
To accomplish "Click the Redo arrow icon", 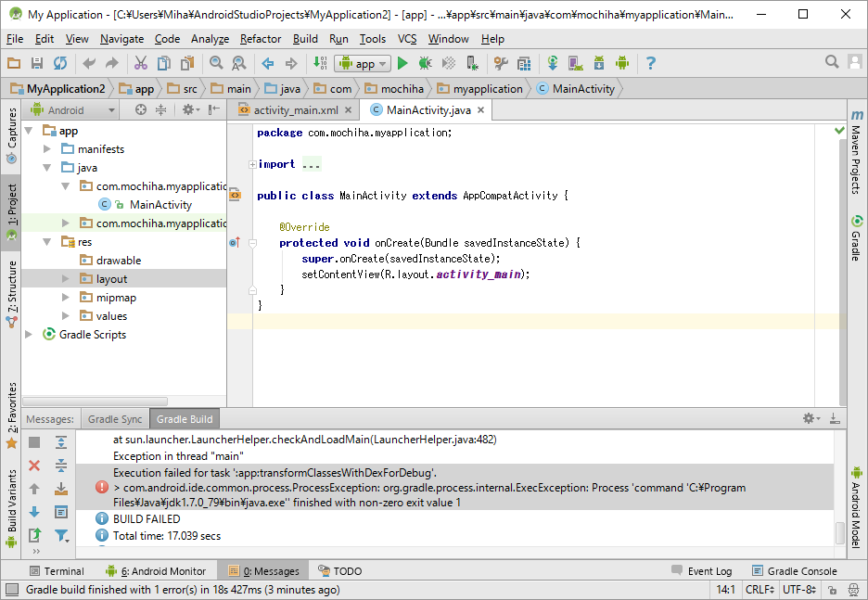I will tap(112, 63).
